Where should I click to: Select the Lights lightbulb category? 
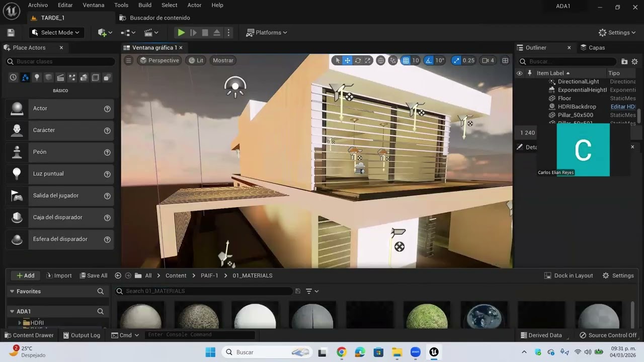37,77
